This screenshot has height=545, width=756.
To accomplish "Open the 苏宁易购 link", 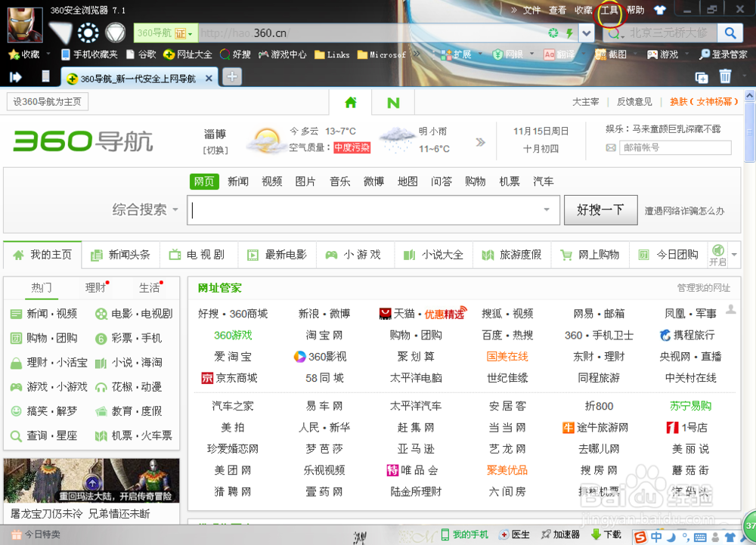I will coord(690,406).
